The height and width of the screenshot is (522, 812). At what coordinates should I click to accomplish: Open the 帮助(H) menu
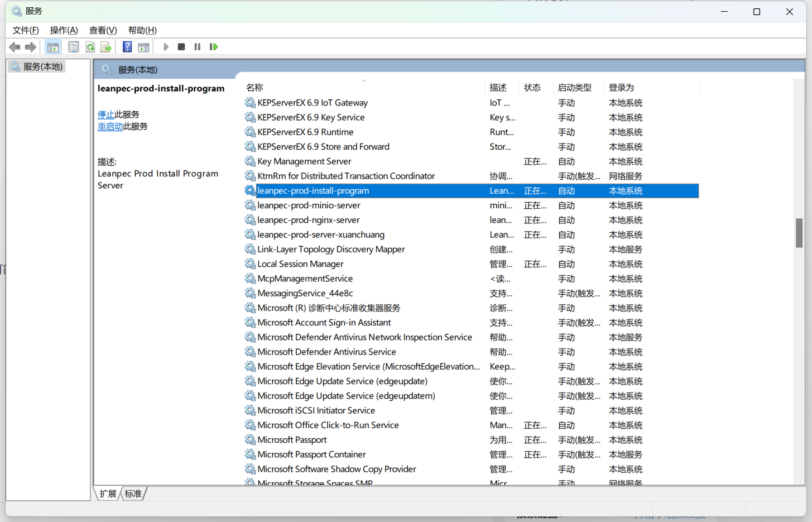142,30
